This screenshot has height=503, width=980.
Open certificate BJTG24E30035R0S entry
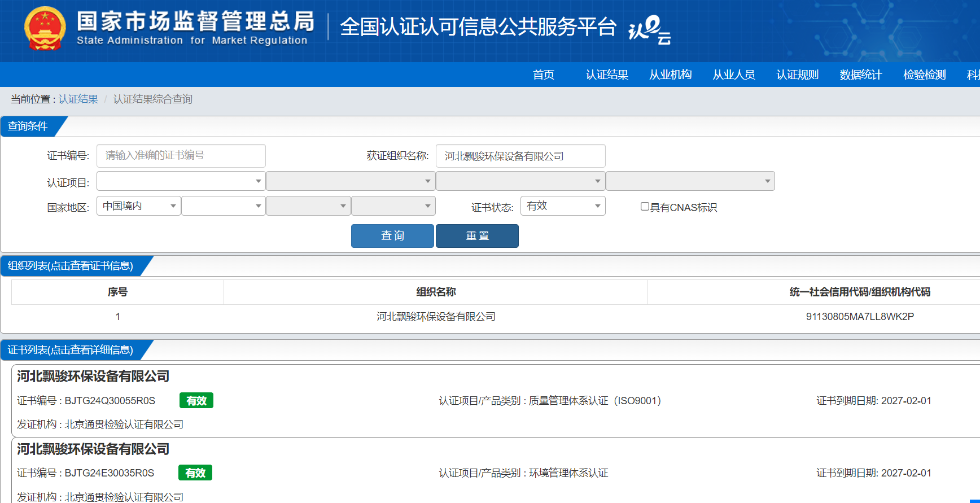[x=85, y=473]
